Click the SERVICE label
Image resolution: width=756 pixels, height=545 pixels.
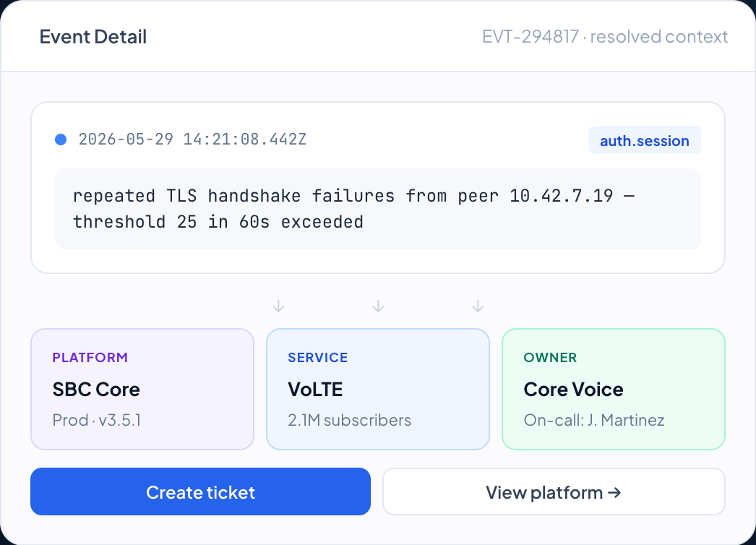[318, 357]
